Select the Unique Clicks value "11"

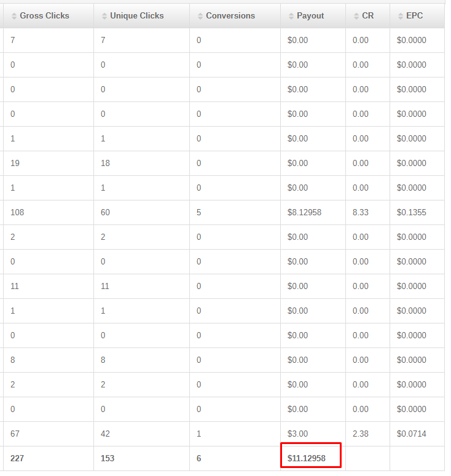point(105,286)
